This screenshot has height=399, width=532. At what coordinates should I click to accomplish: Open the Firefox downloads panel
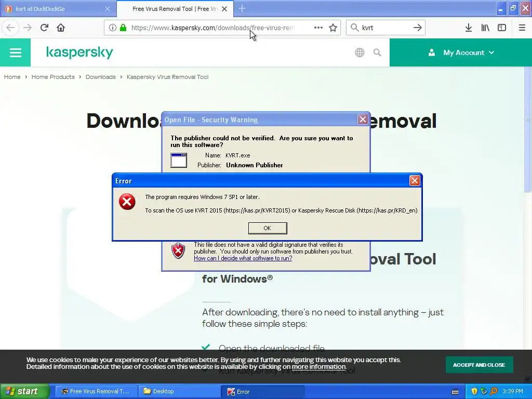[468, 28]
